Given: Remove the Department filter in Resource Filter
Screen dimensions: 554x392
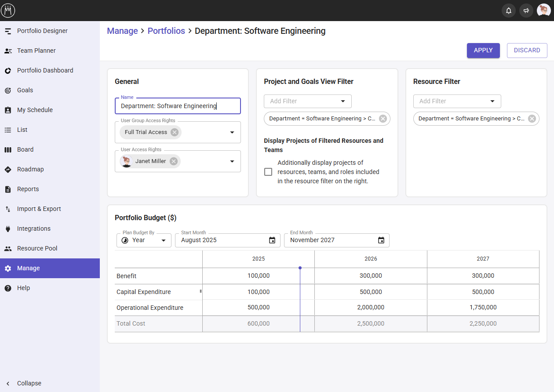Looking at the screenshot, I should [x=532, y=119].
